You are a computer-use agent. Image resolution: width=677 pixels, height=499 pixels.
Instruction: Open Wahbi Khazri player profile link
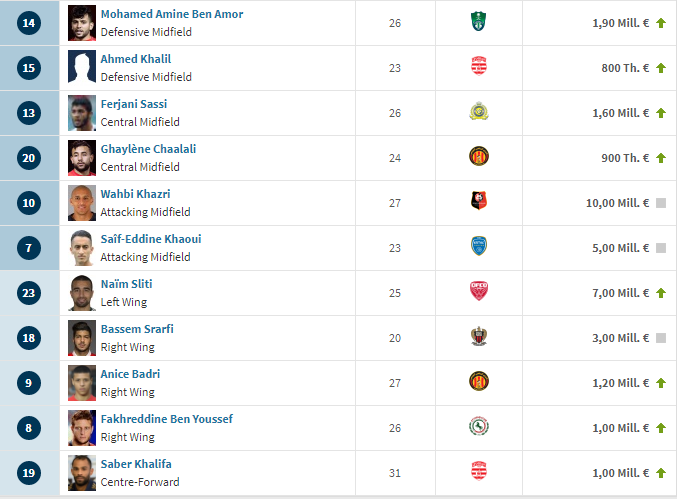click(136, 194)
